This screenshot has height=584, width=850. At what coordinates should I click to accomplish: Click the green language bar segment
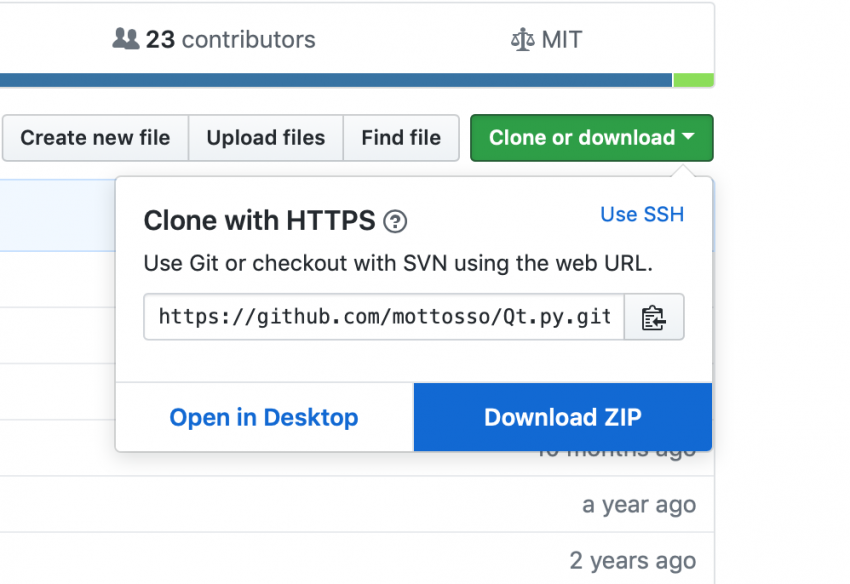click(693, 80)
